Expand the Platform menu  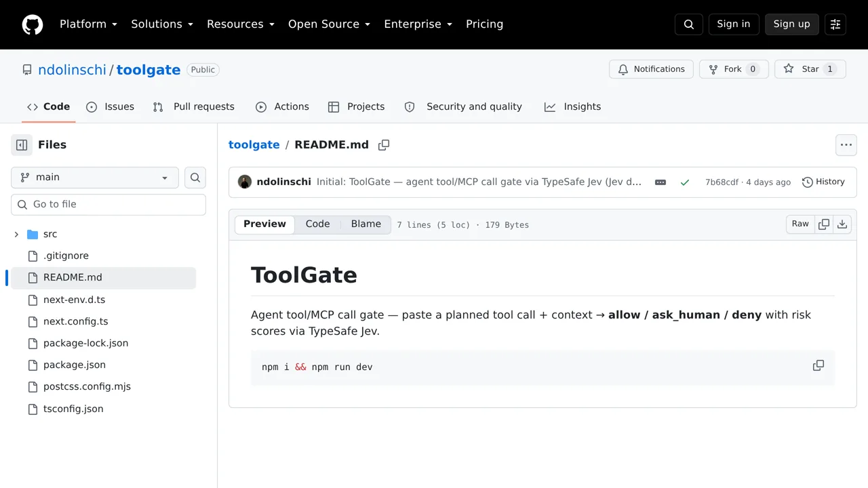click(89, 24)
